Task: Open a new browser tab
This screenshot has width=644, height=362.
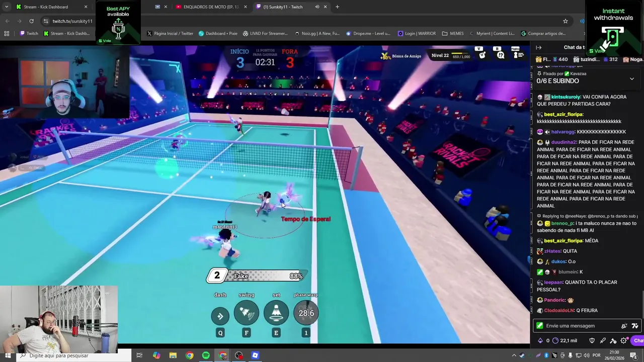Action: coord(337,7)
